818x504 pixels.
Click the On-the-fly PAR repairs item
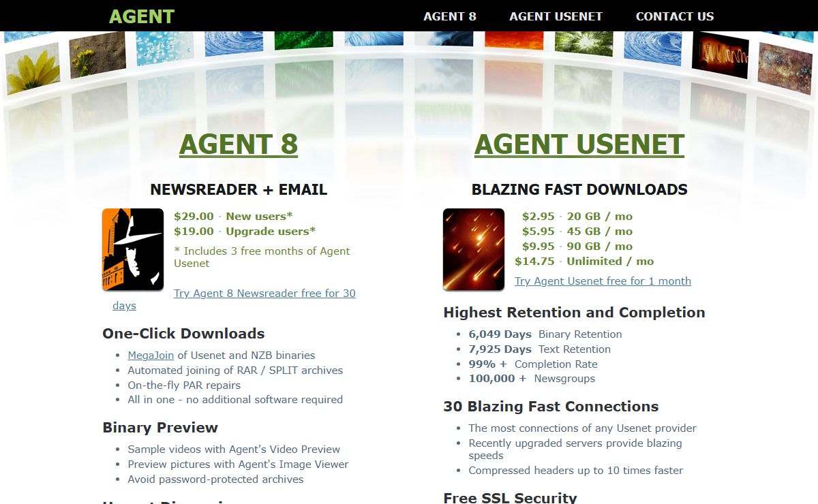click(184, 385)
